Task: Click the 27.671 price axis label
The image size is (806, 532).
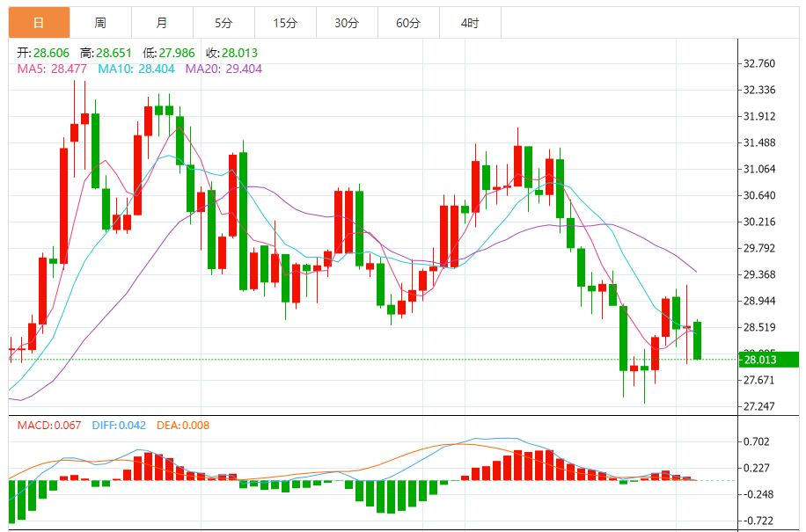Action: point(759,380)
